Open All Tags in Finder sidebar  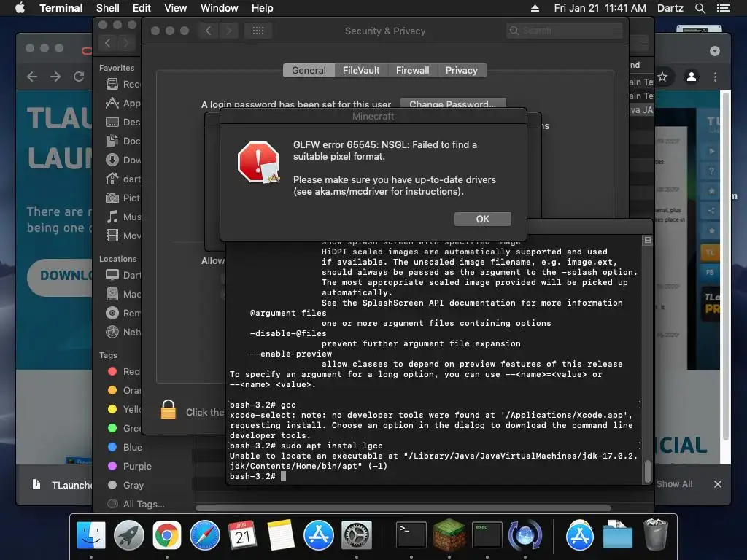pyautogui.click(x=136, y=504)
